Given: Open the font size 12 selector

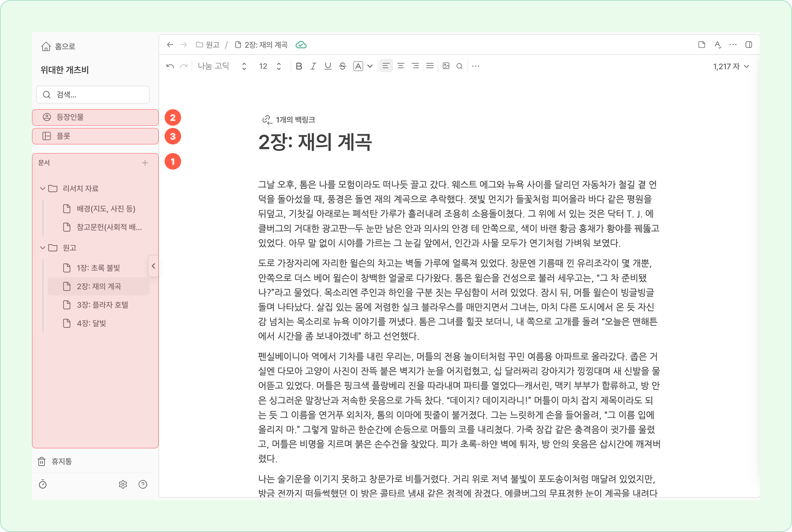Looking at the screenshot, I should point(270,66).
